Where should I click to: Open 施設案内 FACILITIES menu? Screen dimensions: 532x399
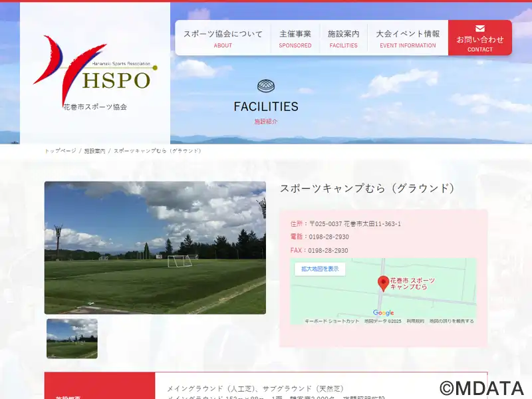[343, 39]
